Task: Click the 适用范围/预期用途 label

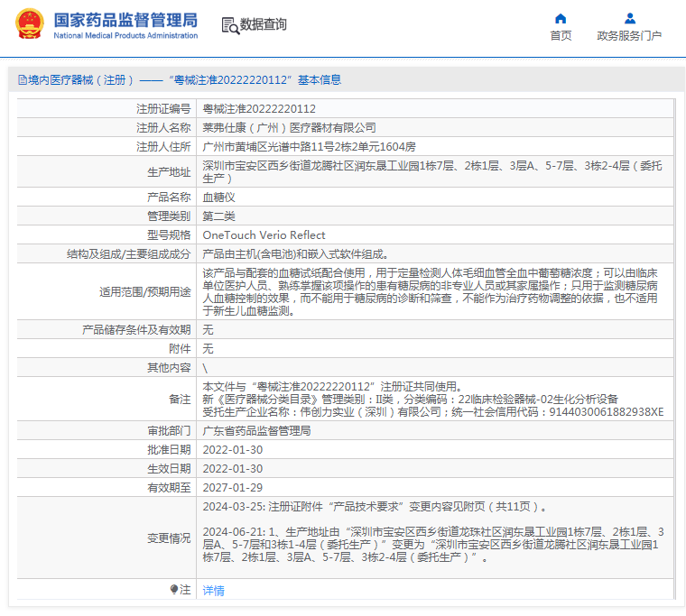Action: click(x=144, y=291)
